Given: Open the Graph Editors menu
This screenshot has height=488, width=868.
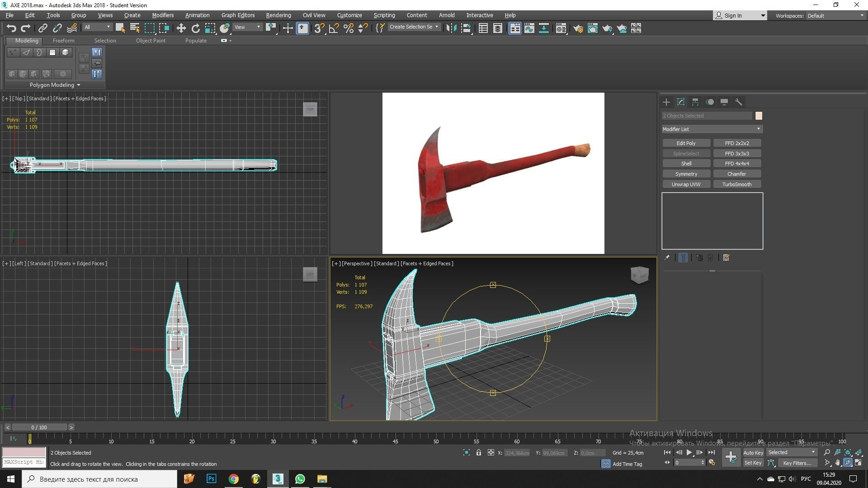Looking at the screenshot, I should click(238, 15).
